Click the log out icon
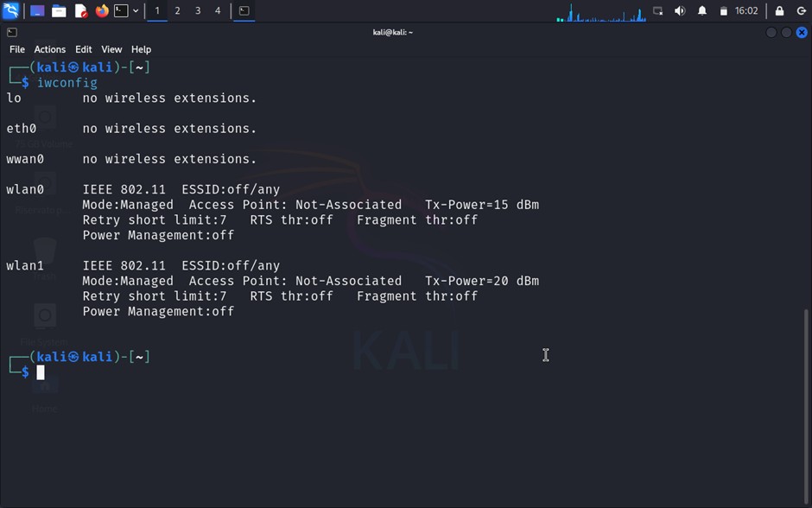 tap(801, 11)
